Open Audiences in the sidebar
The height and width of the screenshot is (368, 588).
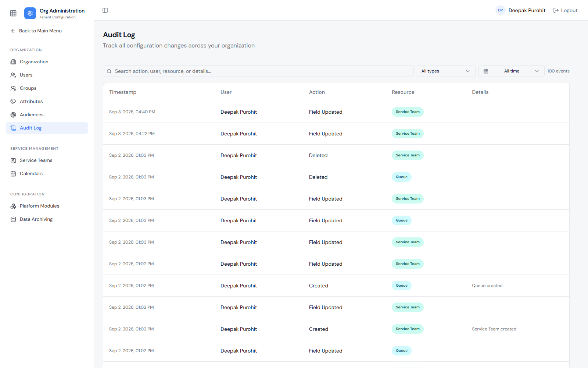pos(47,115)
